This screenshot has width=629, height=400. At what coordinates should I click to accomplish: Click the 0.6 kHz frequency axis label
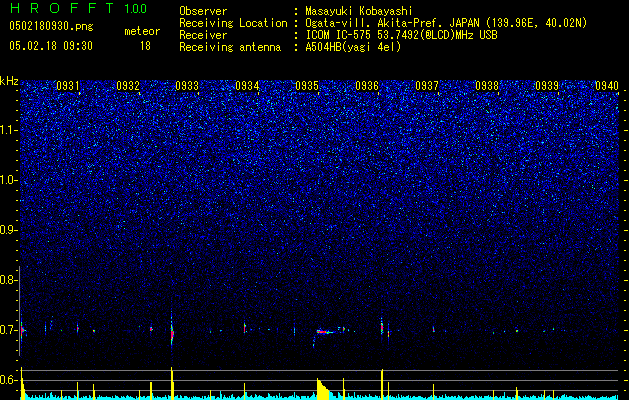click(8, 380)
